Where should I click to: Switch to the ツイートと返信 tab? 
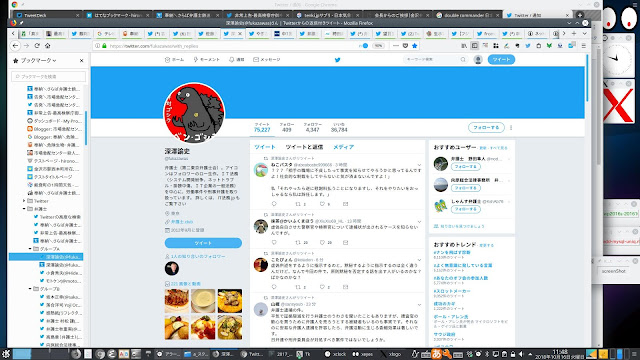tap(304, 147)
